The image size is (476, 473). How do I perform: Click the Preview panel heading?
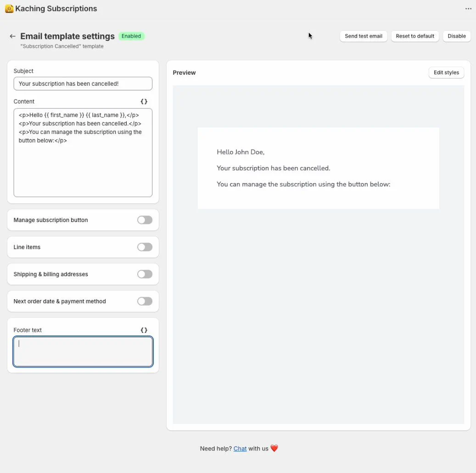pyautogui.click(x=184, y=73)
